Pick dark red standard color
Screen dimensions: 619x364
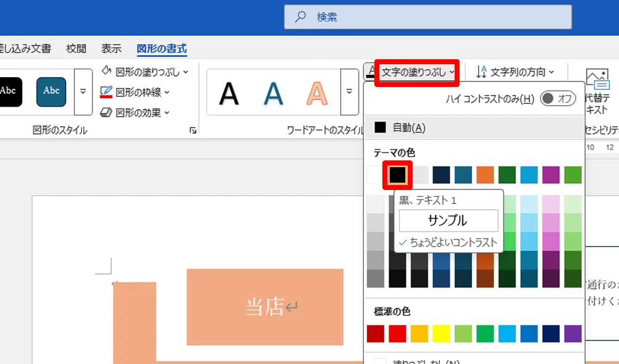(x=376, y=334)
